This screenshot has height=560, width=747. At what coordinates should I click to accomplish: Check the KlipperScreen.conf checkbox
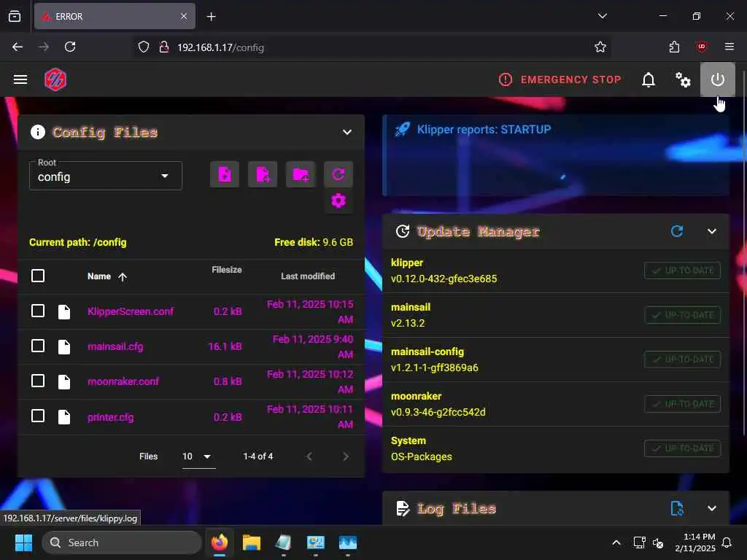[38, 311]
